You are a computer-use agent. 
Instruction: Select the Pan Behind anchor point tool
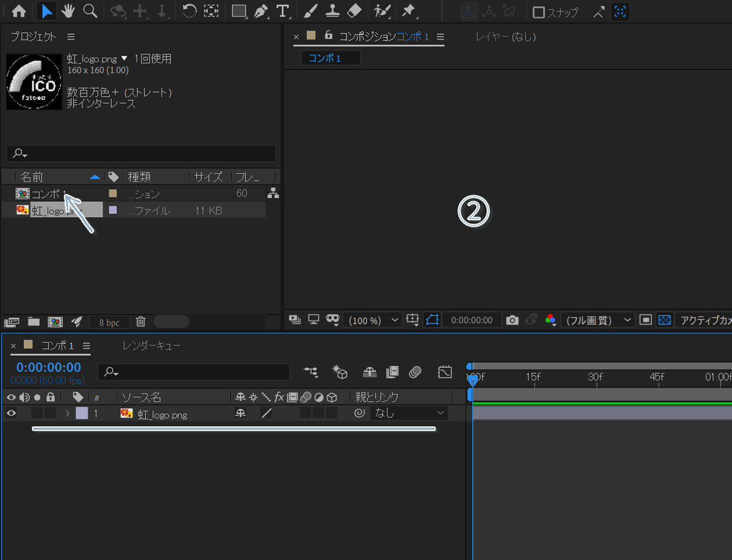(x=211, y=11)
